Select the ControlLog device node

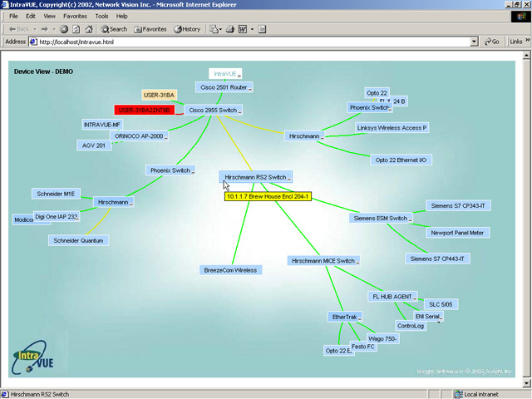pyautogui.click(x=411, y=326)
